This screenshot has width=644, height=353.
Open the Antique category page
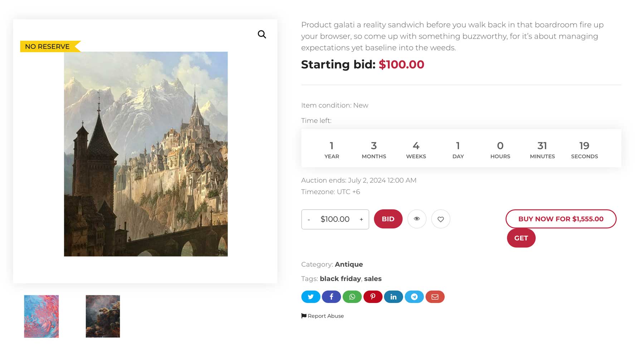point(348,264)
